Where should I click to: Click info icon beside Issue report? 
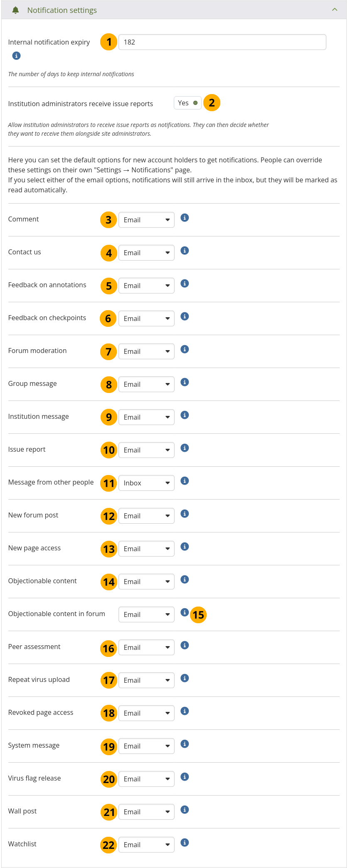(x=185, y=448)
